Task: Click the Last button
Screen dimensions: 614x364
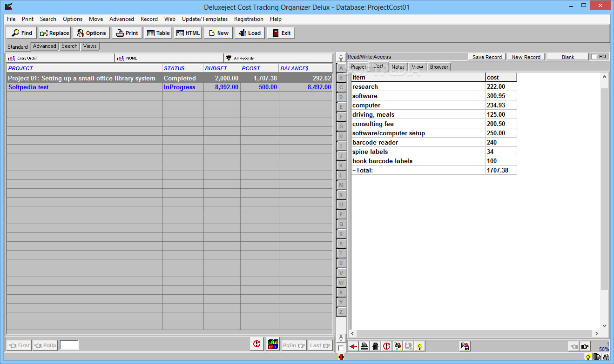Action: [320, 345]
